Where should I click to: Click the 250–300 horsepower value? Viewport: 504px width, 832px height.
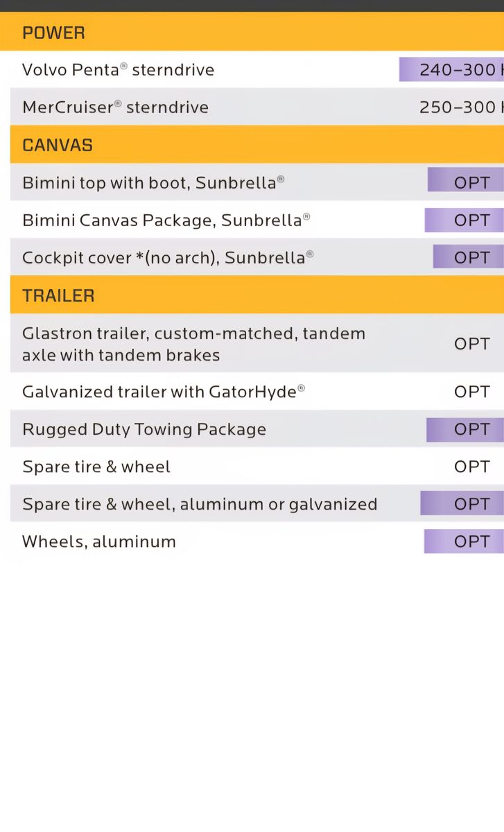(459, 107)
